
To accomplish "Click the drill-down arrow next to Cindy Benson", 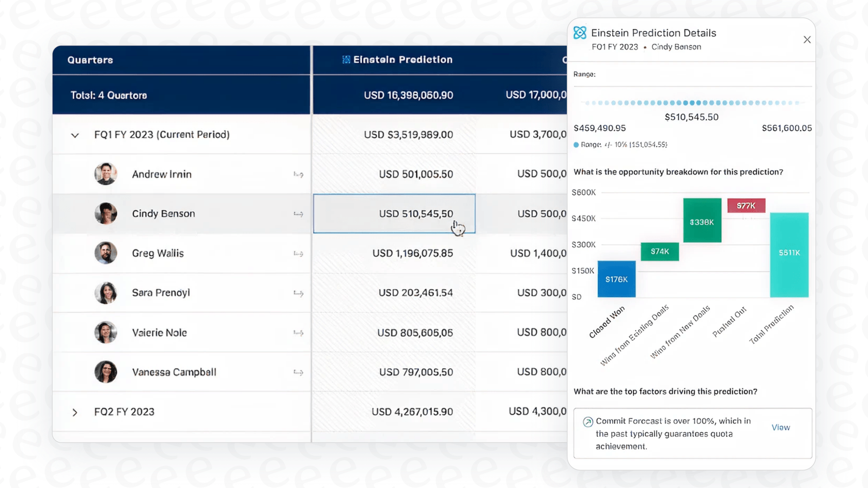I will point(299,214).
